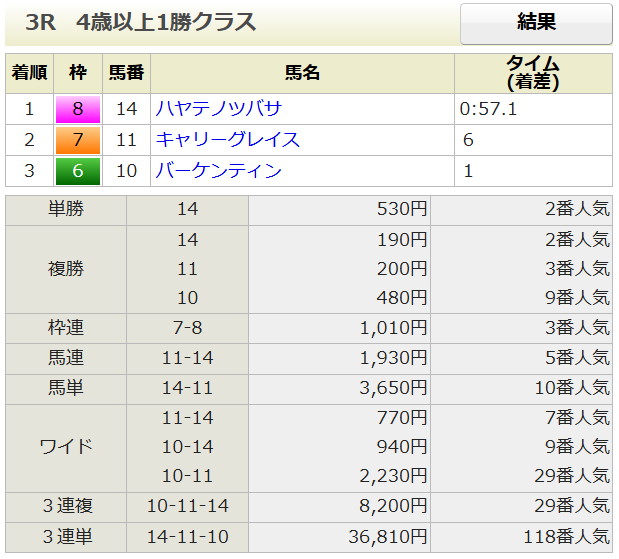Click the green frame number 6 badge
The height and width of the screenshot is (559, 619).
pos(78,171)
